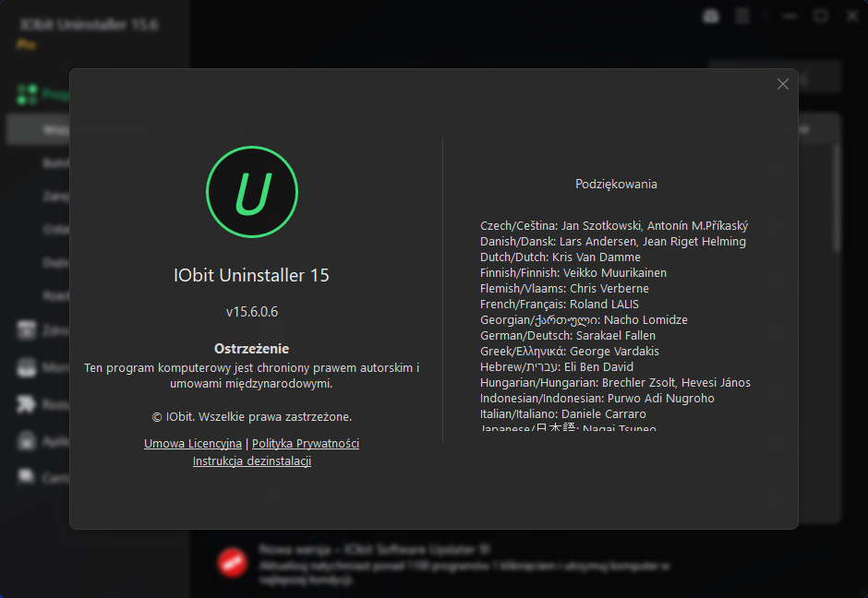Click the toolbox icon in main window title bar

711,16
